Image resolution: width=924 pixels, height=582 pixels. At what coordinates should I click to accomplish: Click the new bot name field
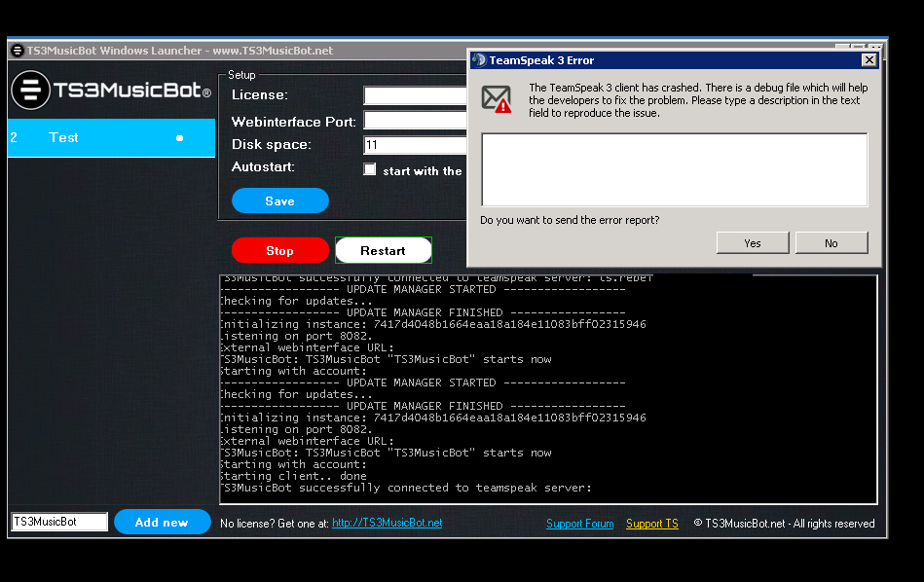click(59, 522)
